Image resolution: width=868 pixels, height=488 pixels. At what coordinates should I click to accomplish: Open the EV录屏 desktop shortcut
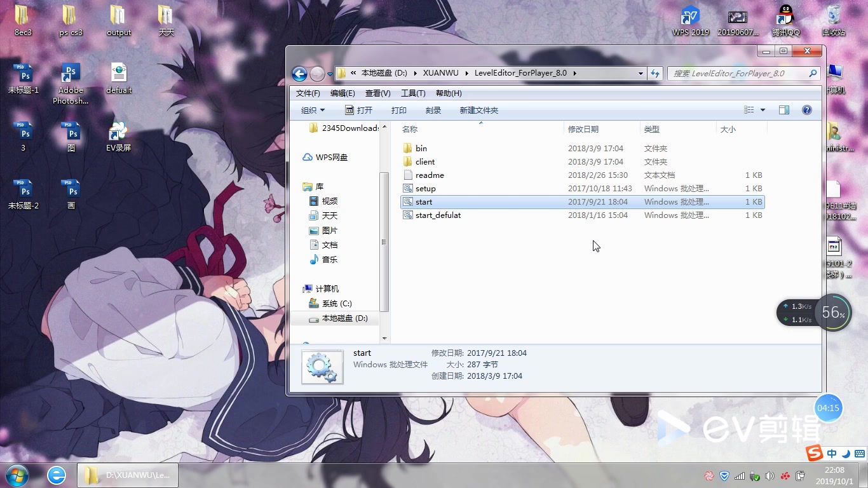coord(119,137)
